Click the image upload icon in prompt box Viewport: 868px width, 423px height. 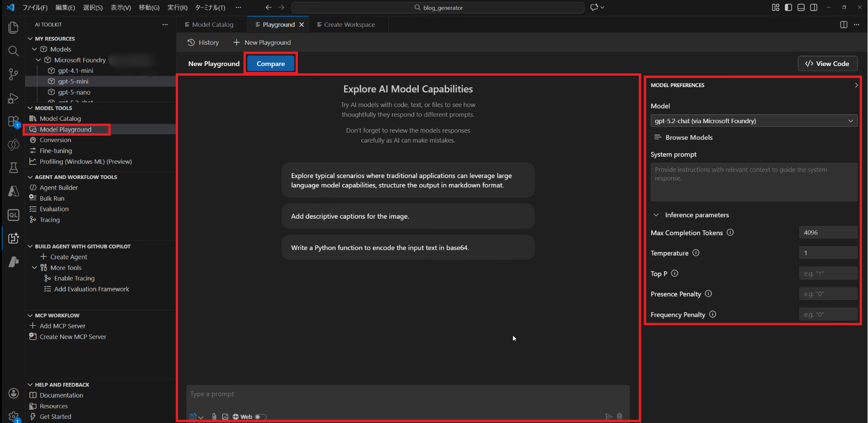225,417
